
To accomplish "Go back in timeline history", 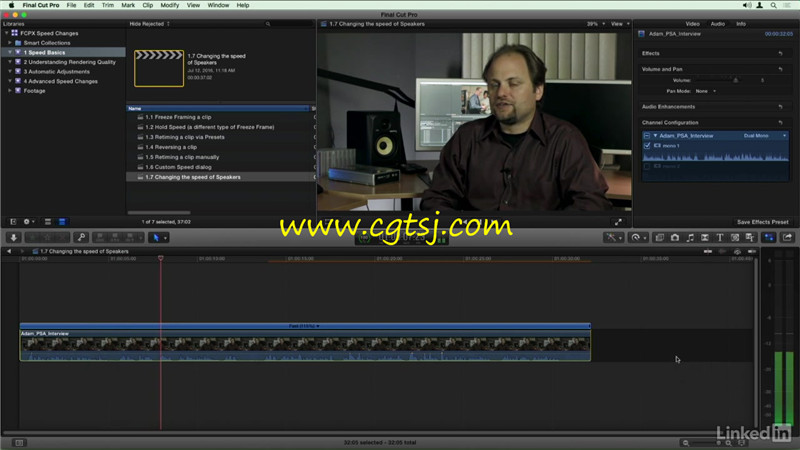I will [9, 252].
